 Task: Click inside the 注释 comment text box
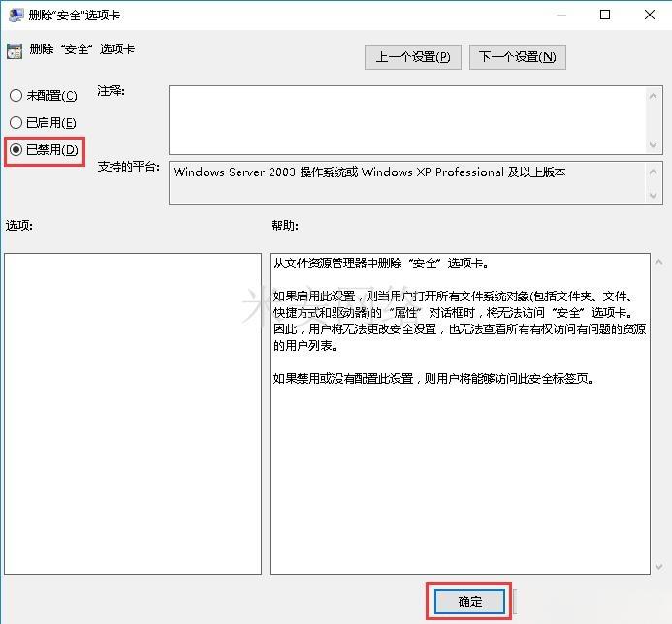tap(407, 120)
